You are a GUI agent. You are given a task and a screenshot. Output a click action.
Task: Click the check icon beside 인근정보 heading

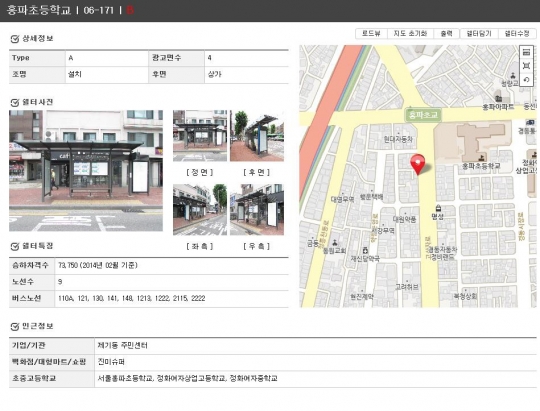(x=14, y=327)
